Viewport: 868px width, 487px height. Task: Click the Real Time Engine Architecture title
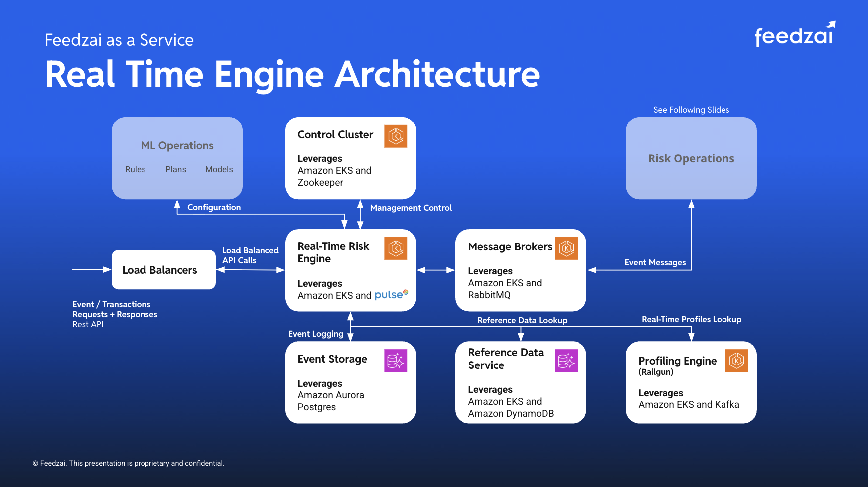click(292, 74)
